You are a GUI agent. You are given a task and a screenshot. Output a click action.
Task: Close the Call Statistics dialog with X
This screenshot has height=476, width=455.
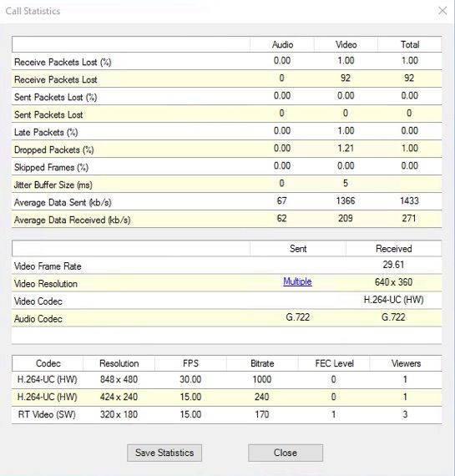[x=442, y=11]
